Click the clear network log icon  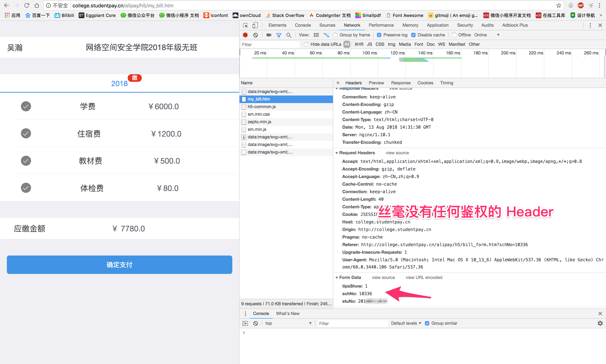pos(256,35)
